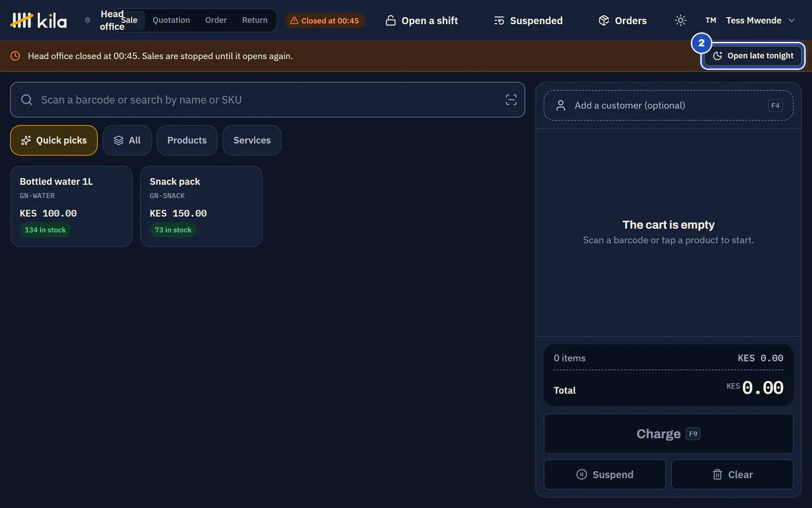The height and width of the screenshot is (508, 812).
Task: Switch to Quotation mode
Action: pyautogui.click(x=171, y=20)
